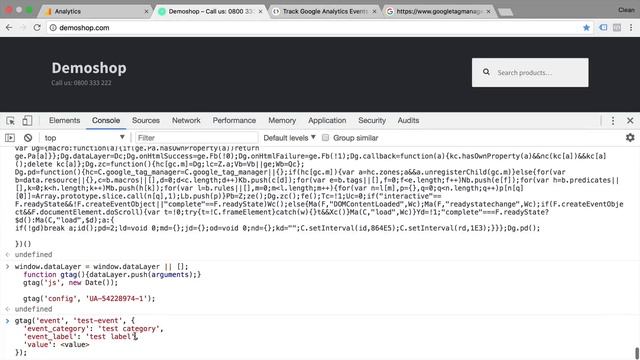Switch to the Analytics browser tab
The width and height of the screenshot is (640, 360).
[95, 11]
